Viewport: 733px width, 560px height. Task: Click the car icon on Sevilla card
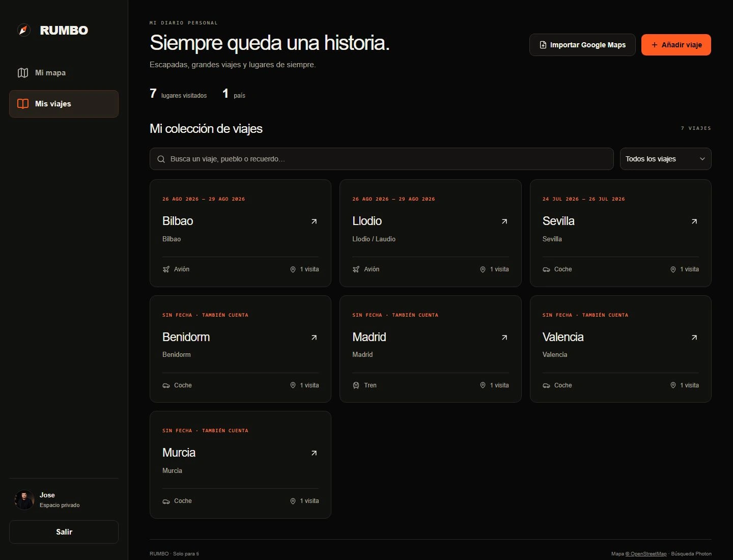[546, 269]
